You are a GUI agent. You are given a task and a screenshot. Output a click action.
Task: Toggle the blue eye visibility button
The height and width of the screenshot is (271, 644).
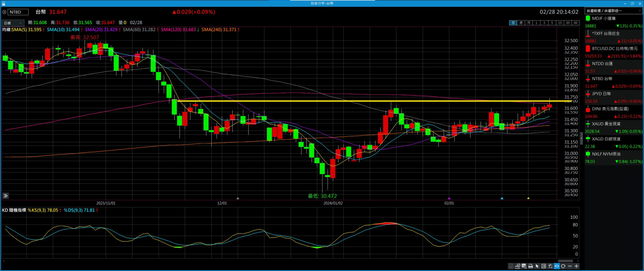point(557,266)
